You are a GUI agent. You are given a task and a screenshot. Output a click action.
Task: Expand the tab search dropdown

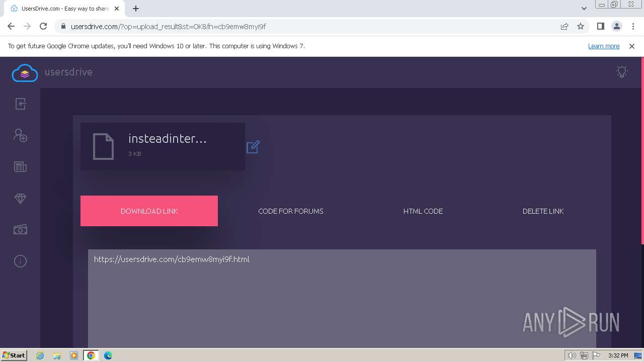(x=584, y=9)
